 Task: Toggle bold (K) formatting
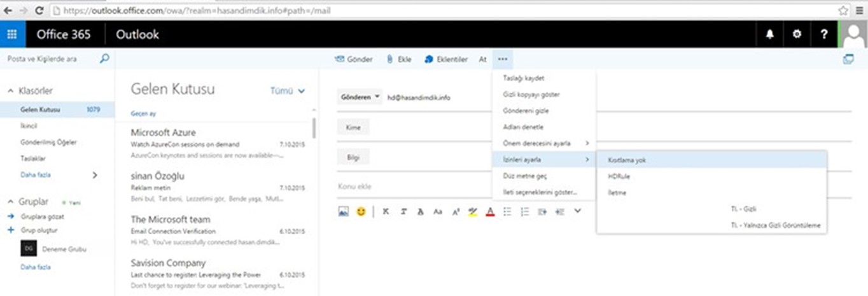pos(386,211)
